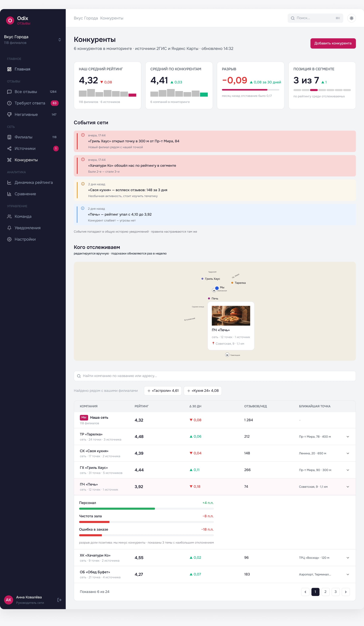Click the Сравнение bar chart icon
Viewport: 364px width, 626px height.
coord(9,194)
